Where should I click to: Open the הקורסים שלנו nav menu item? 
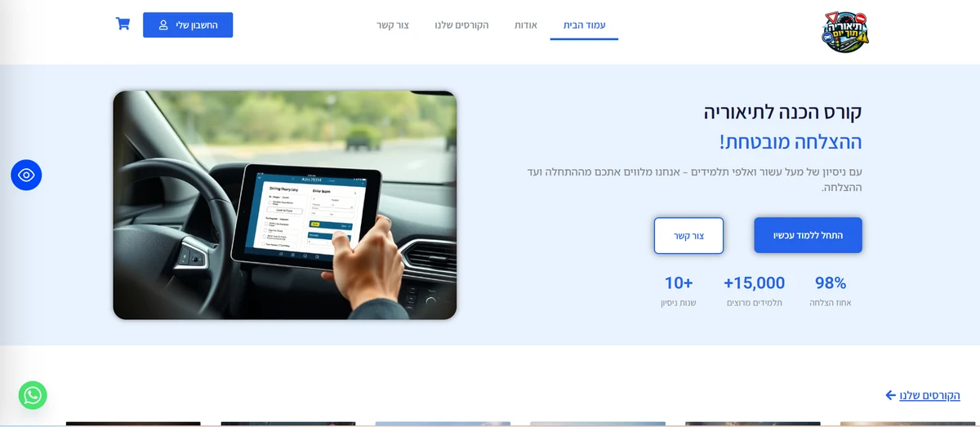(461, 25)
